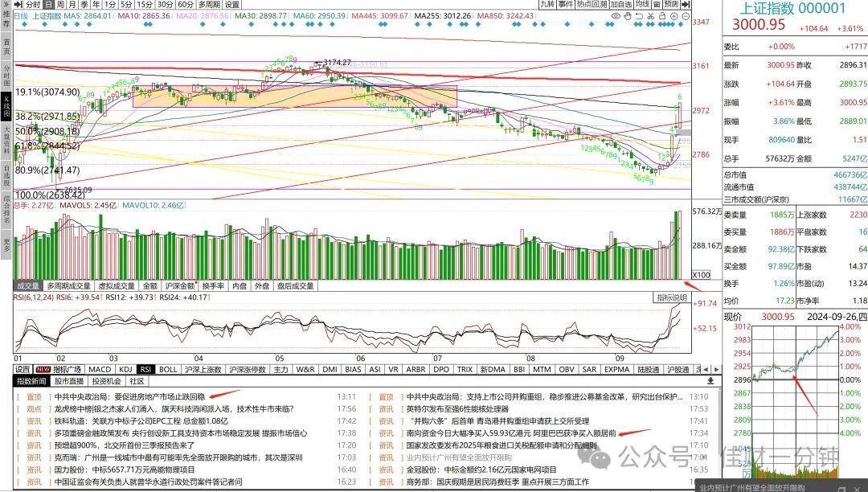Viewport: 868px width, 492px height.
Task: Switch to 周 weekly period
Action: click(61, 5)
